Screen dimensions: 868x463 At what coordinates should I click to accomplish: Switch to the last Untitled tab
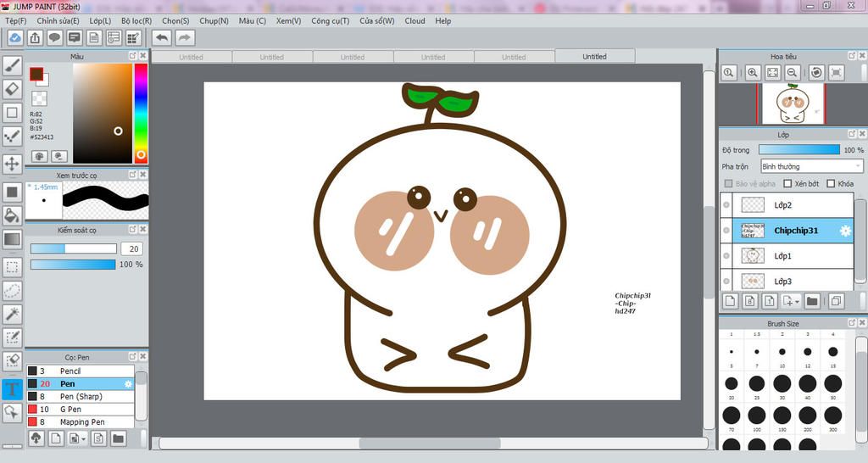pyautogui.click(x=594, y=57)
